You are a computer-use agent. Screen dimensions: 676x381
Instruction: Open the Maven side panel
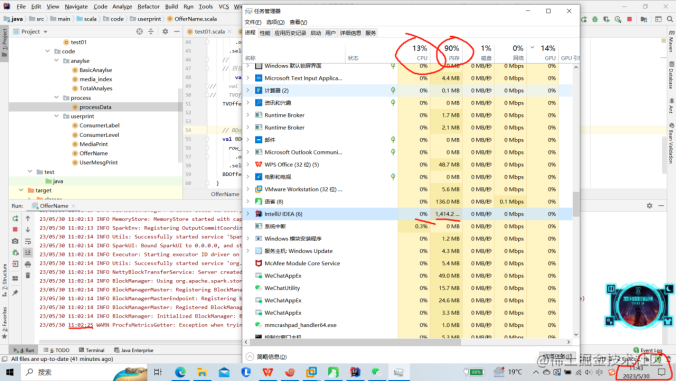click(672, 42)
